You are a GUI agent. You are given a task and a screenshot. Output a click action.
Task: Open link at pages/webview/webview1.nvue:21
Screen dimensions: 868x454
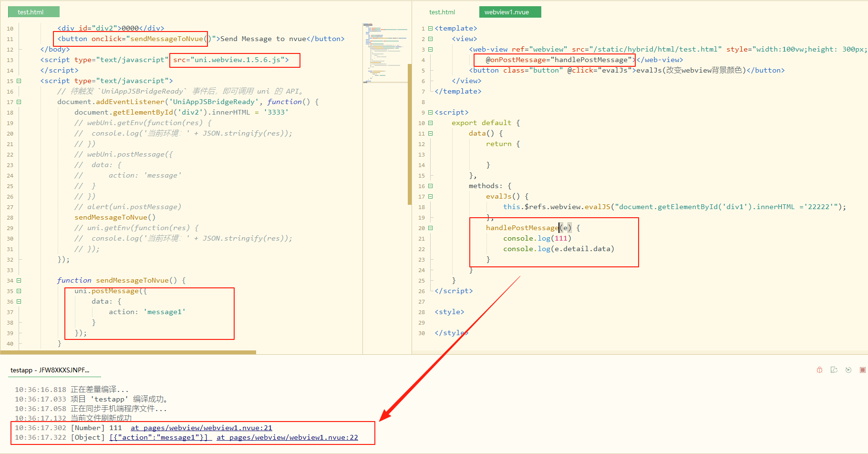(x=201, y=428)
